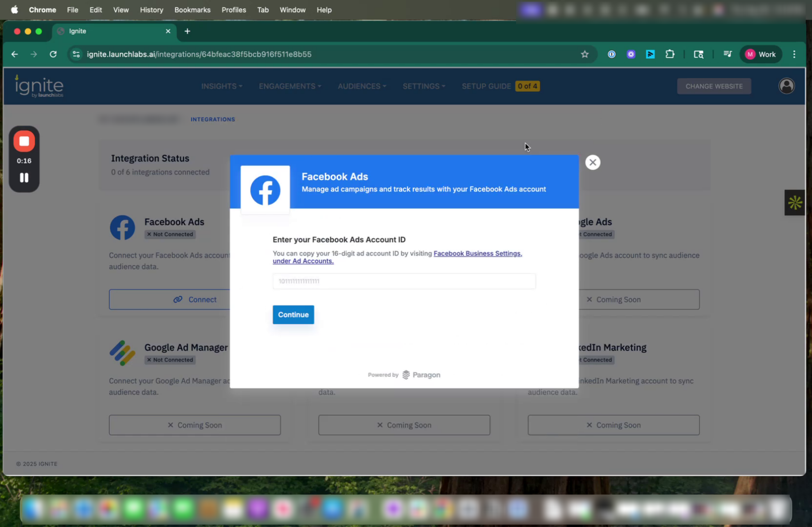Click Coming Soon under Google Ad Manager

click(194, 425)
